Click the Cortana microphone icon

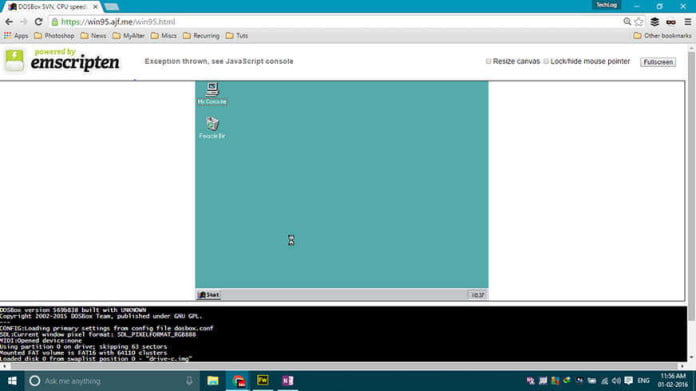[x=189, y=381]
